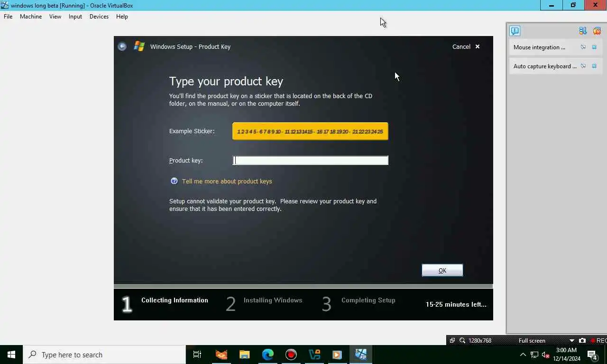Open the teal V app in taskbar
Screen dimensions: 607x364
[x=314, y=355]
